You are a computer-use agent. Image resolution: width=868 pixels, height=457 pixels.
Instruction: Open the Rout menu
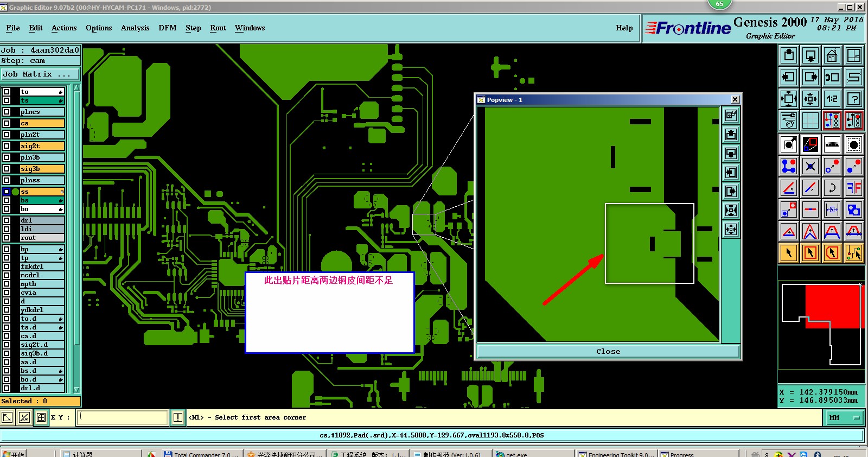tap(218, 28)
